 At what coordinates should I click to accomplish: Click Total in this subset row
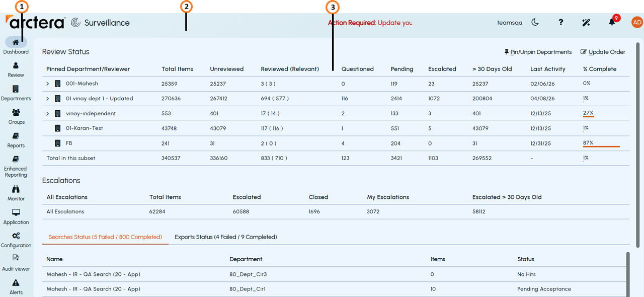click(336, 158)
